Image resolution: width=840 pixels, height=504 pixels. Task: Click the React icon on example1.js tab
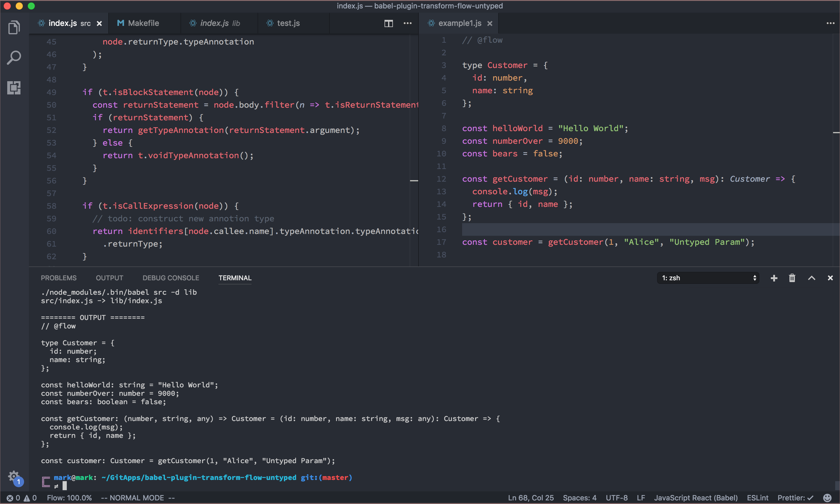tap(431, 23)
